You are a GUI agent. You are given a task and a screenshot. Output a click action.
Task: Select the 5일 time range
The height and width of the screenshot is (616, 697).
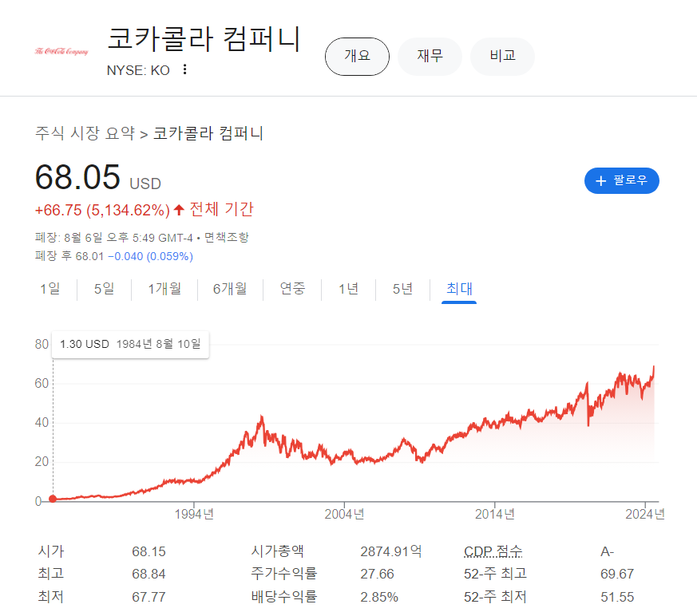104,289
